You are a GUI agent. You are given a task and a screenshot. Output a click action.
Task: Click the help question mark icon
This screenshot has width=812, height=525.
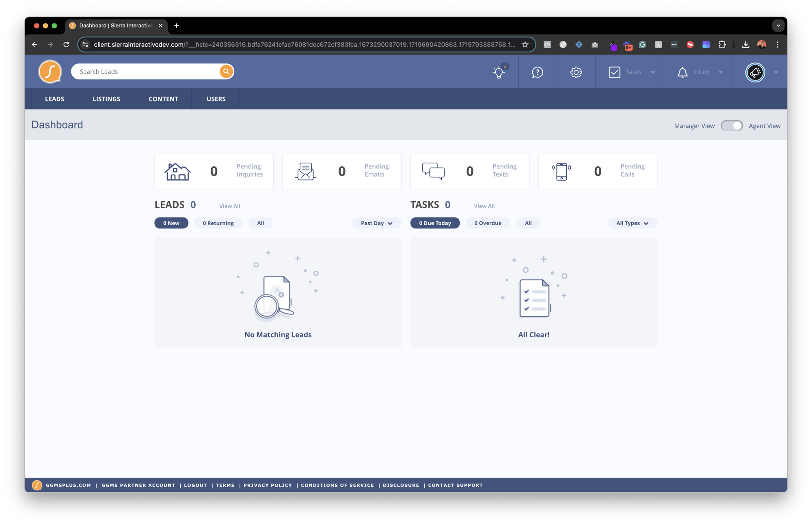(537, 71)
